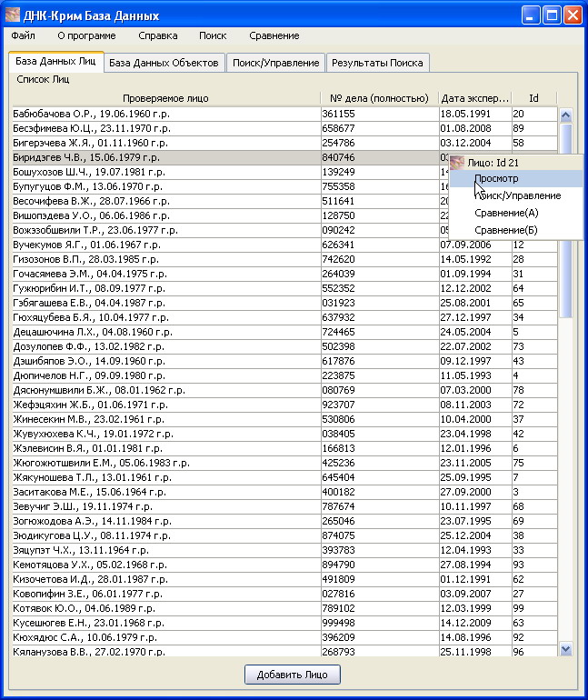Click date cell 01.12.1991 of Кизочетова row
The image size is (588, 700).
[475, 579]
